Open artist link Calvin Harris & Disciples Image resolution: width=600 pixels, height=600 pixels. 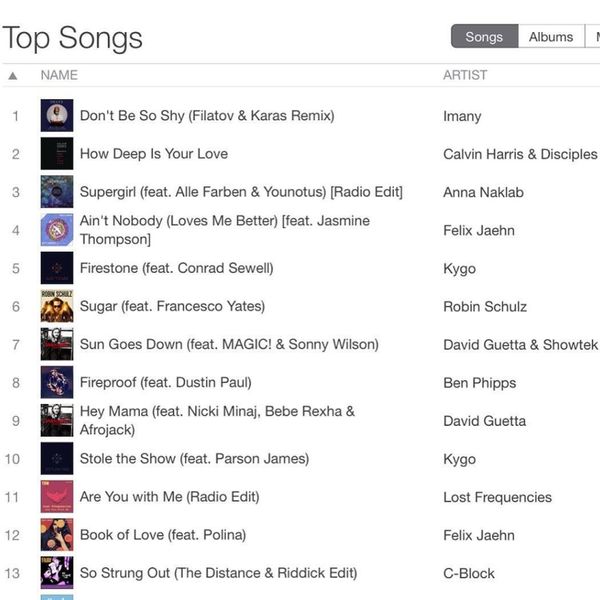520,154
